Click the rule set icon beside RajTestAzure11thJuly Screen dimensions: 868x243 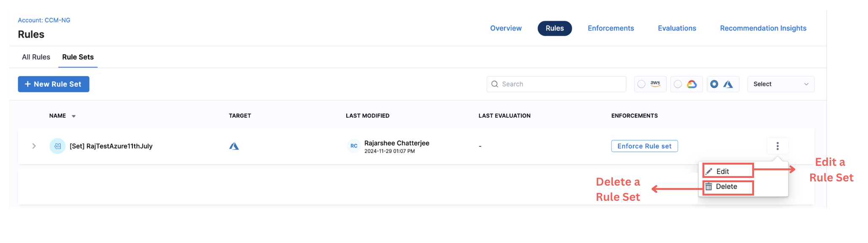(x=57, y=146)
